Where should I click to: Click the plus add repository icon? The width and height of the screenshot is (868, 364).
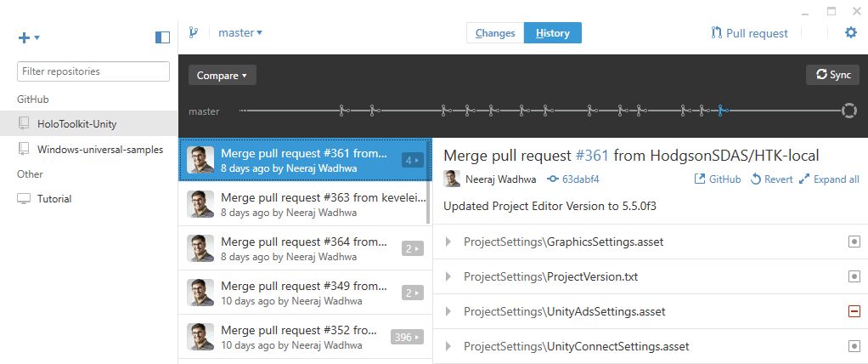coord(25,37)
